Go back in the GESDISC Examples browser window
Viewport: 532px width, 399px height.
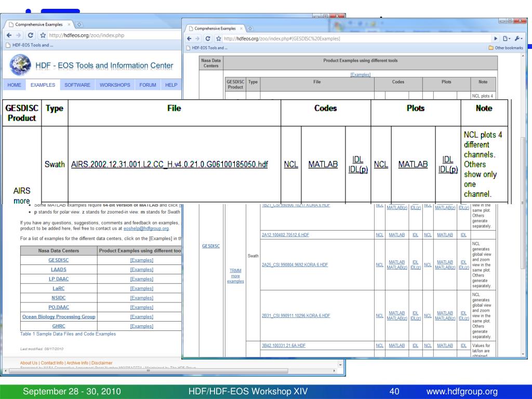click(189, 38)
